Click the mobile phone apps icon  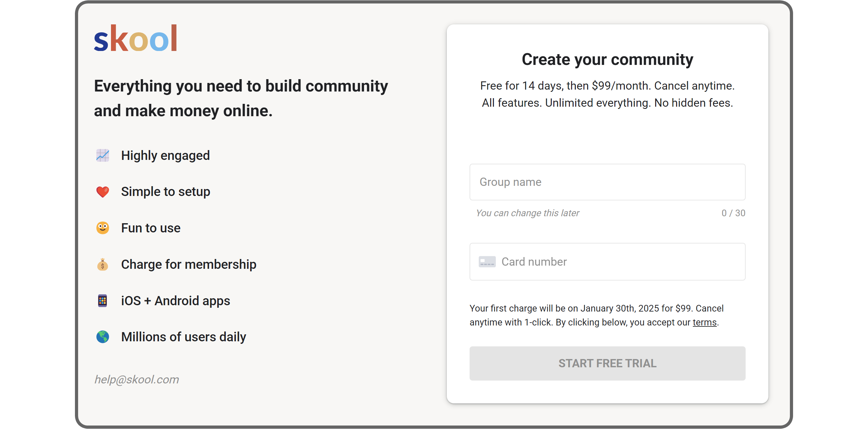(x=102, y=300)
